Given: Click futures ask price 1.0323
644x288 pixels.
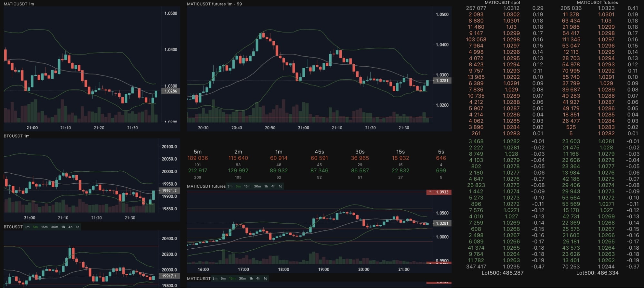Looking at the screenshot, I should point(606,8).
